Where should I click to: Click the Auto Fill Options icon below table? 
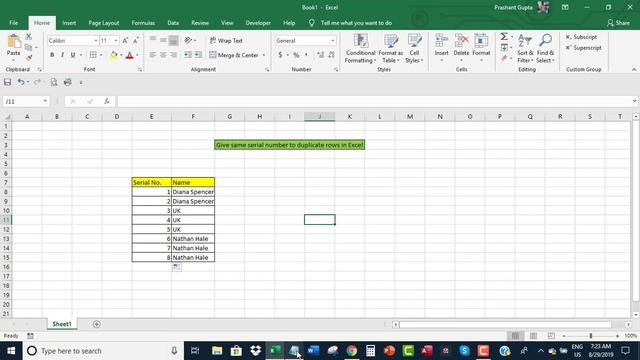coord(176,267)
